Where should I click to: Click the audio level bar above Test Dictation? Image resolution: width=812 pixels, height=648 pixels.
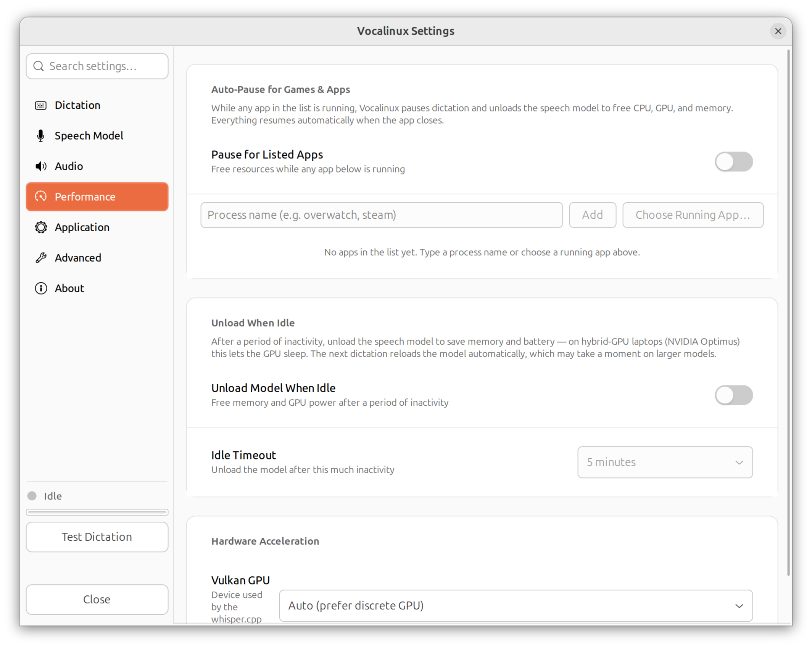(x=97, y=513)
